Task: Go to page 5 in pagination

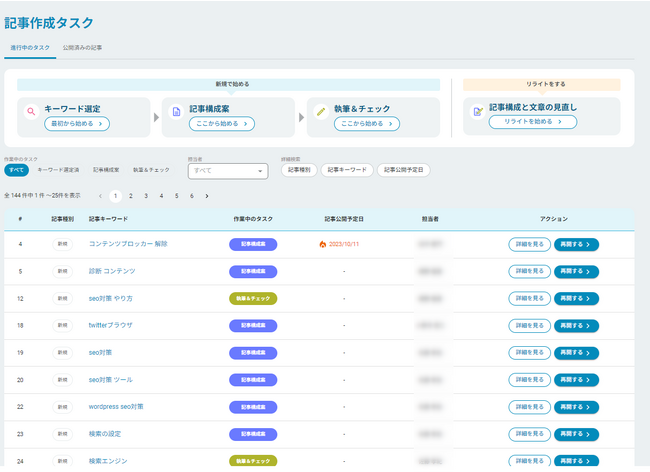Action: click(x=177, y=196)
